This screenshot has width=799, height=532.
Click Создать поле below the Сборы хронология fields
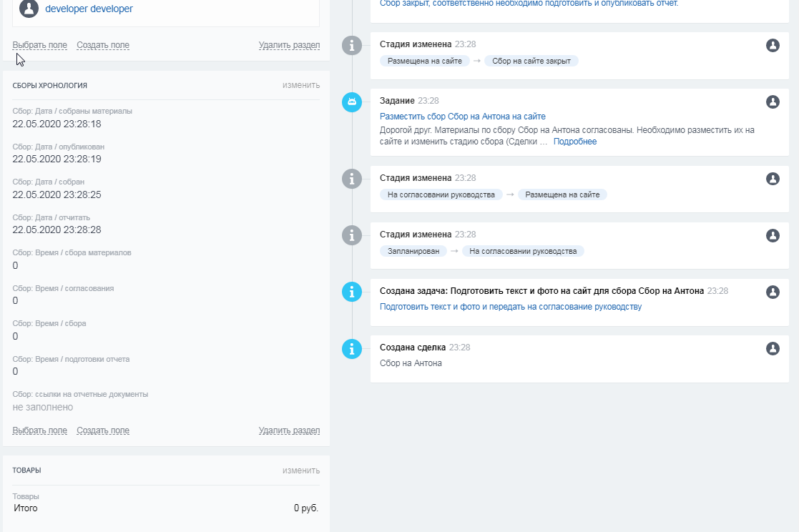[x=103, y=430]
